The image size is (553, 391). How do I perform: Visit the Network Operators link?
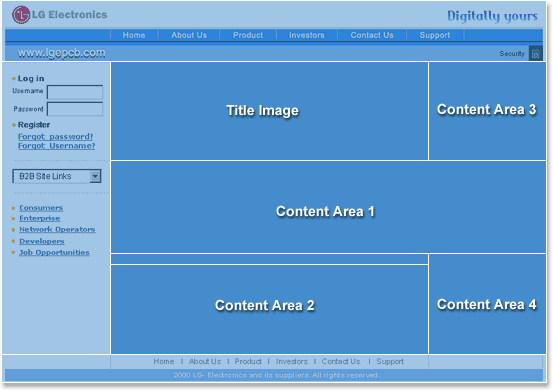(x=57, y=230)
